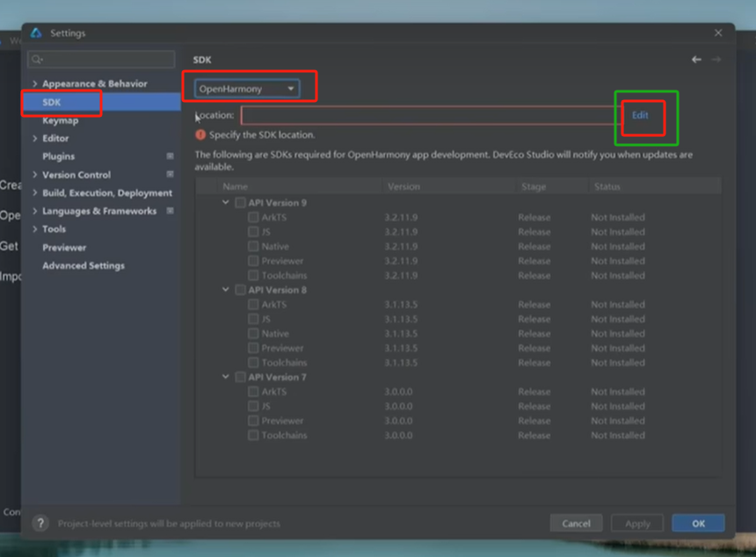Check Toolchains 3.2.11.9 checkbox

[x=253, y=275]
